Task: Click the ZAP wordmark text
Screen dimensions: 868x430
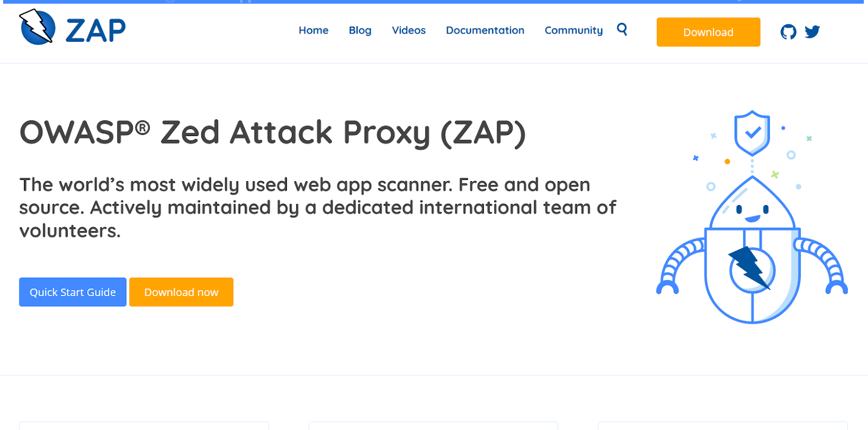Action: tap(95, 30)
